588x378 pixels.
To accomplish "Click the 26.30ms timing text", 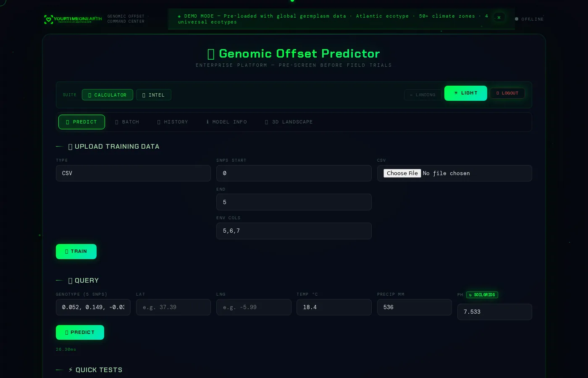I will [x=66, y=349].
